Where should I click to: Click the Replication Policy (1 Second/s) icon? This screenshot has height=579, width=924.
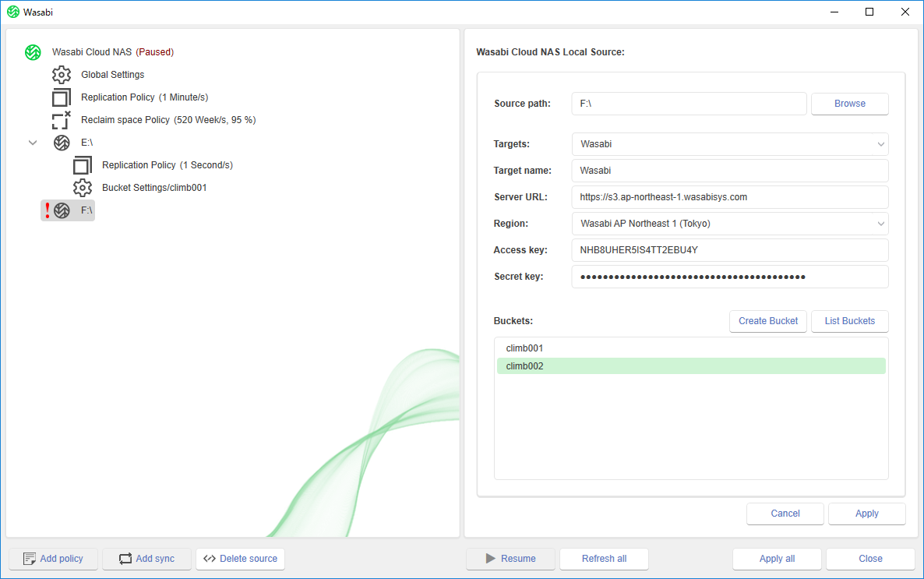point(83,165)
